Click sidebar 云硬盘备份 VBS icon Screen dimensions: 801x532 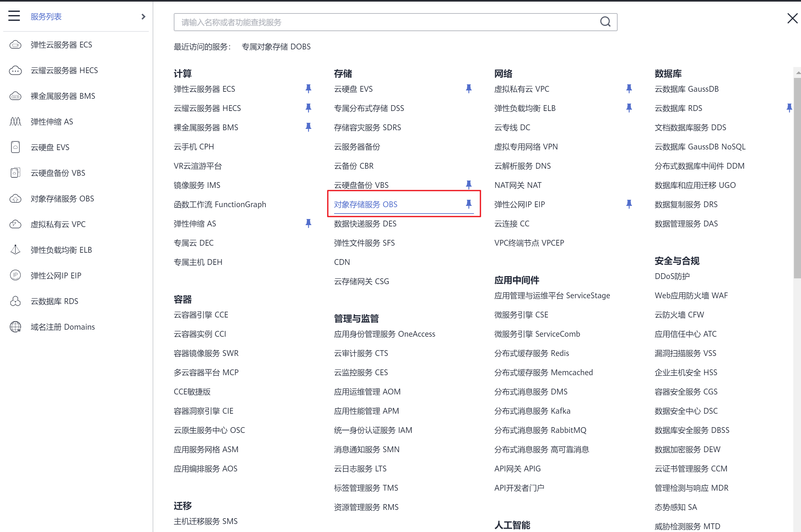[15, 173]
